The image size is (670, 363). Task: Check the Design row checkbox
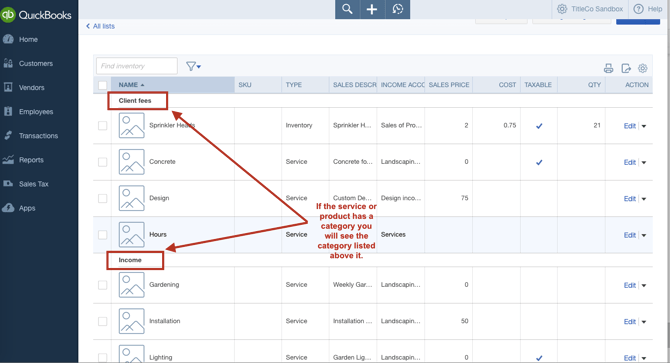103,198
